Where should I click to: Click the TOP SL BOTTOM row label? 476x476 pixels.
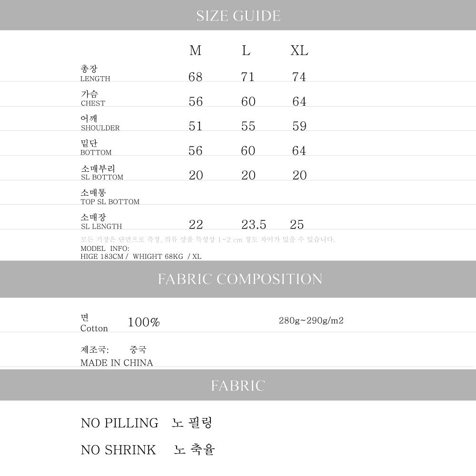(x=110, y=202)
